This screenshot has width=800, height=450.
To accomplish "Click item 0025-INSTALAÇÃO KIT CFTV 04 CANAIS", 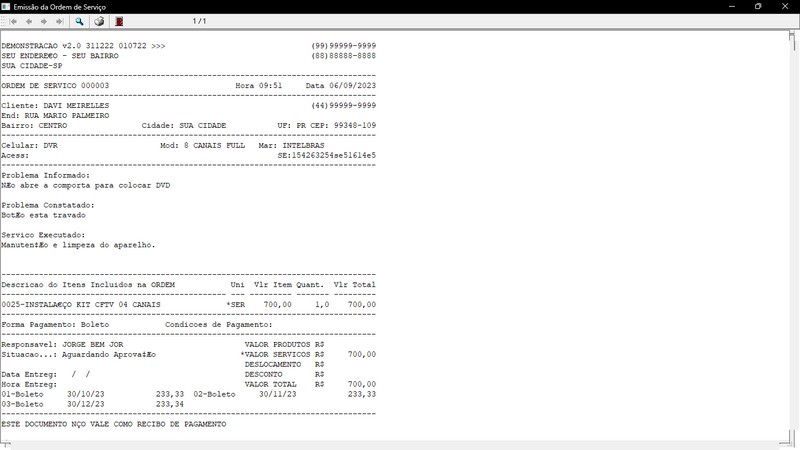I will tap(81, 305).
